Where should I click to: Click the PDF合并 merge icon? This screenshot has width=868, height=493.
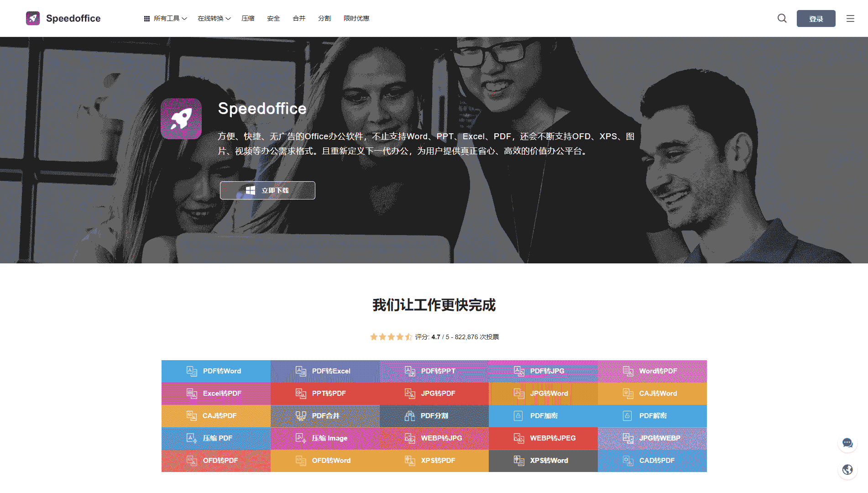point(301,416)
